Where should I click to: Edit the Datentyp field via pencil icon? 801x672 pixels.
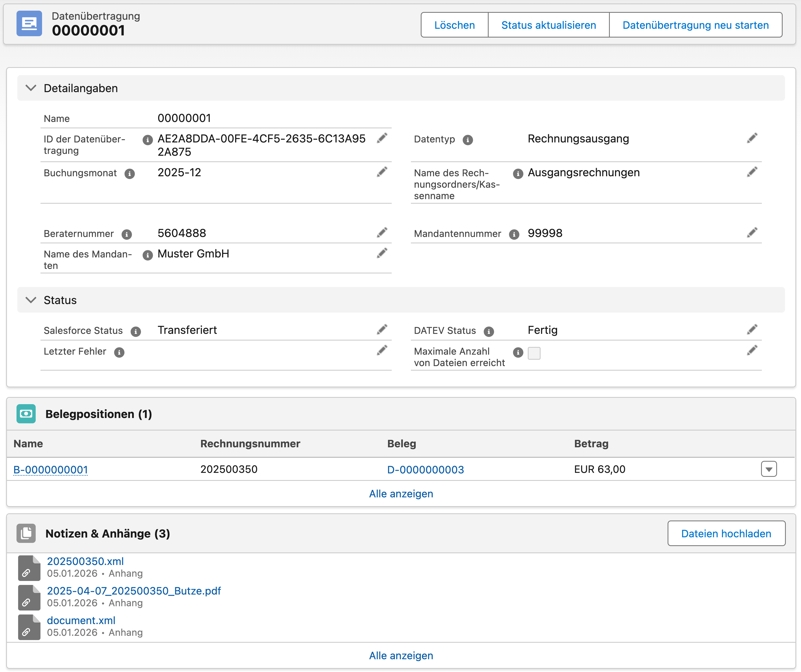click(752, 138)
